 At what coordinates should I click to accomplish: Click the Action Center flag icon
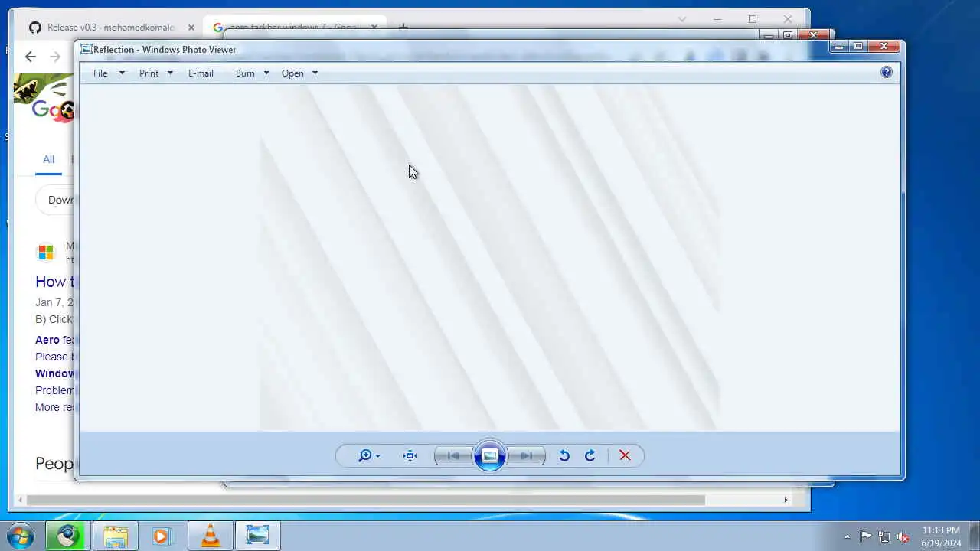coord(865,536)
